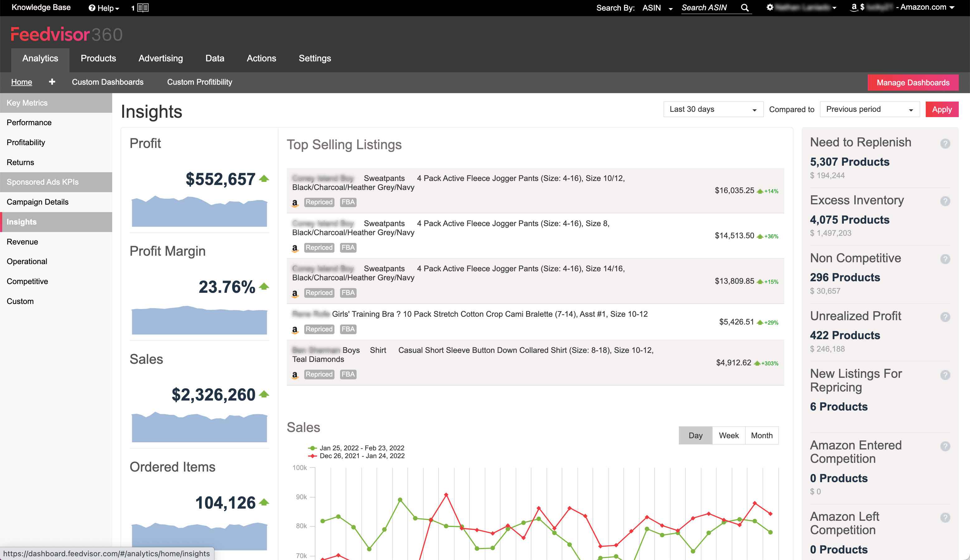Click the Amazon marketplace icon on top Sweatpants listing

pos(295,203)
